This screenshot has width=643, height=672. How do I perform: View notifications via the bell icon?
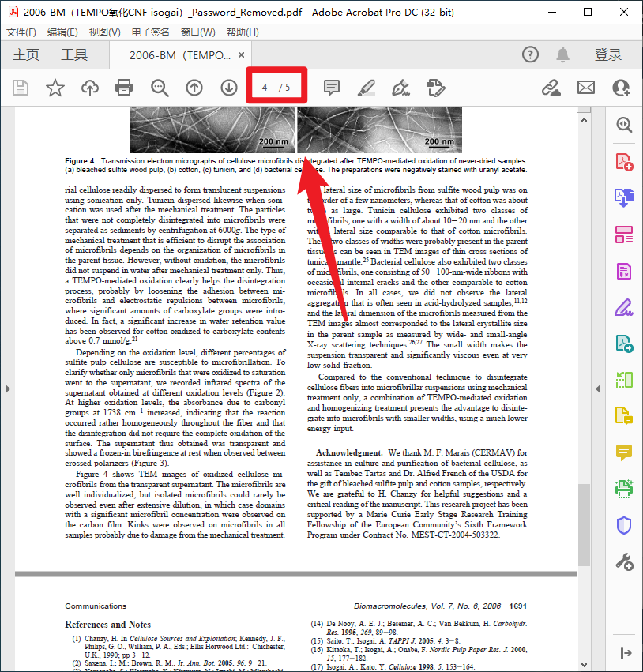pos(563,54)
